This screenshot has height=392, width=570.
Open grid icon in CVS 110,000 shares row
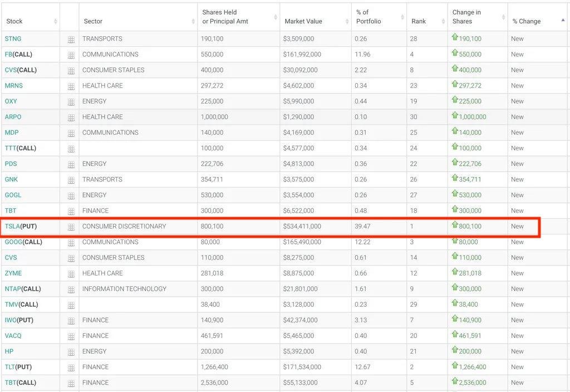click(71, 258)
